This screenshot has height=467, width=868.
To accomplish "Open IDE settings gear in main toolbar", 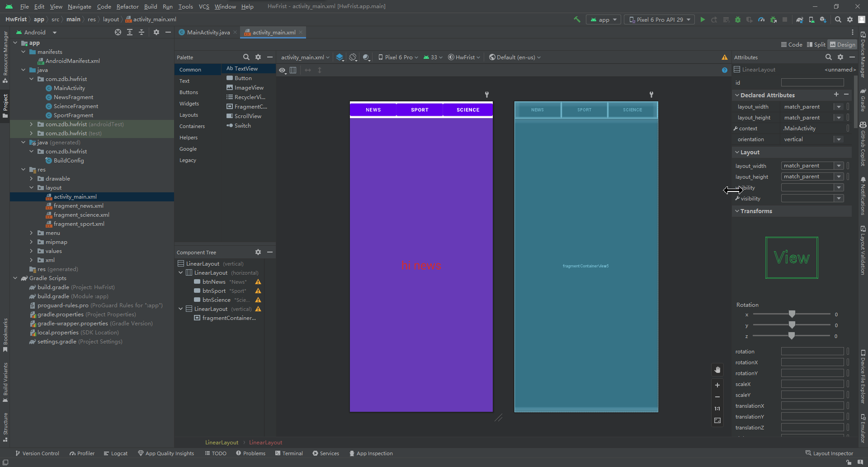I will pyautogui.click(x=850, y=19).
